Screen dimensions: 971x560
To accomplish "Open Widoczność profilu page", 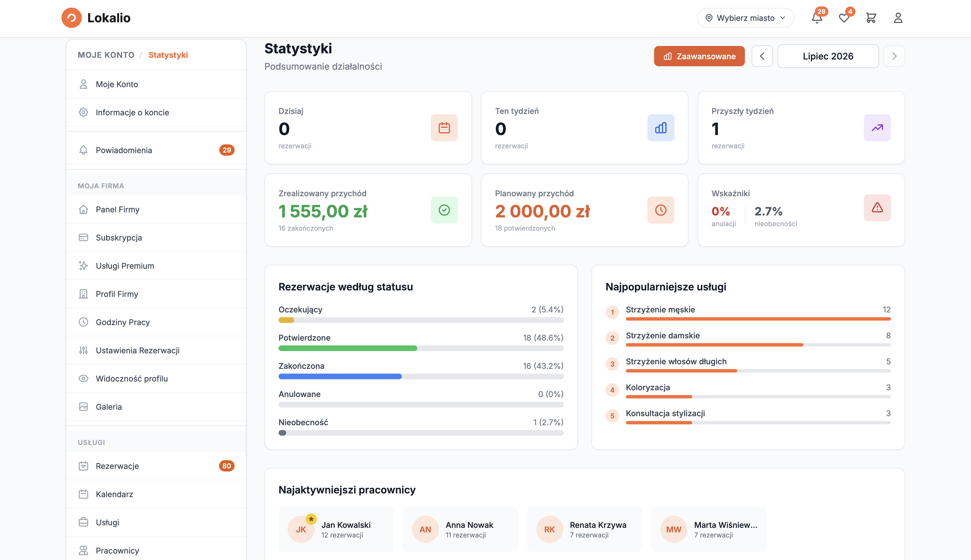I will click(x=156, y=378).
